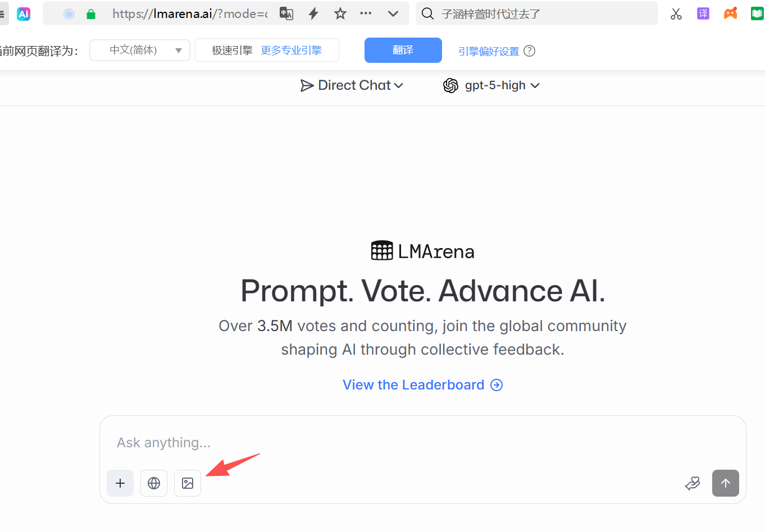The height and width of the screenshot is (532, 765).
Task: Send the prompt with up arrow button
Action: 726,483
